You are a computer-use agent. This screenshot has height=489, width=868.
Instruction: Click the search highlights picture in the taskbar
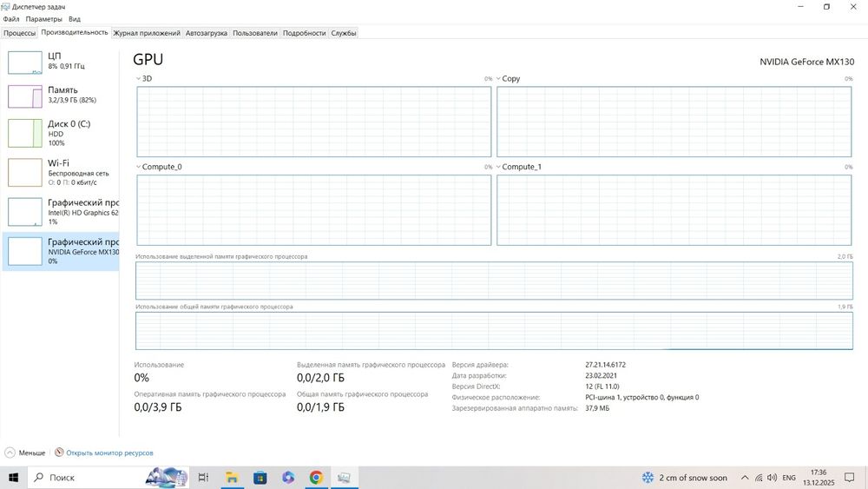(x=166, y=478)
